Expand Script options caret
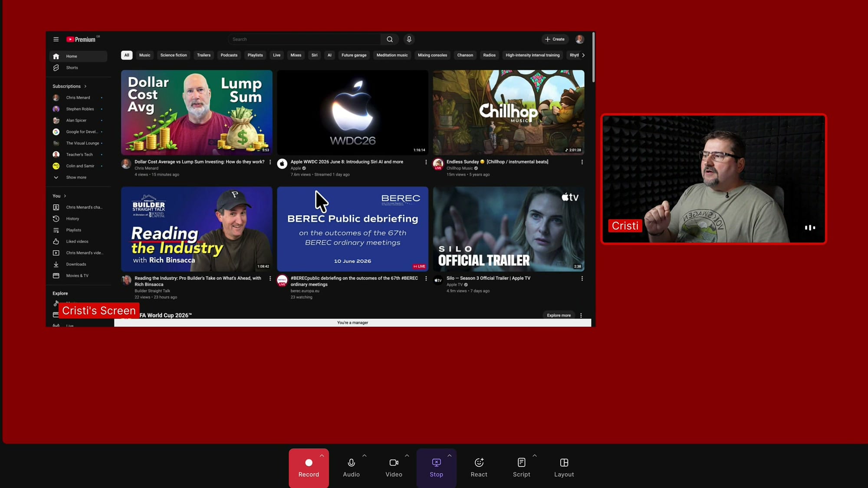Screen dimensions: 868x488 click(535, 456)
